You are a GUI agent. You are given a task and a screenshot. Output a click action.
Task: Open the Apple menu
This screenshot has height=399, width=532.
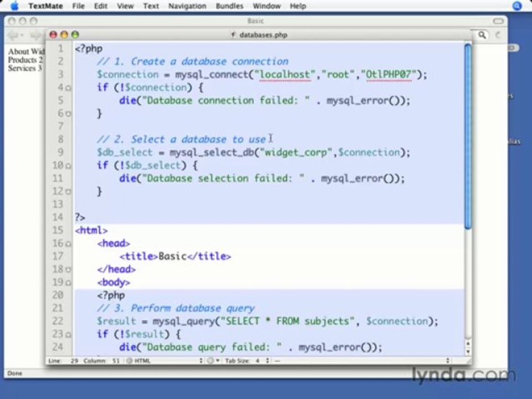pos(14,6)
